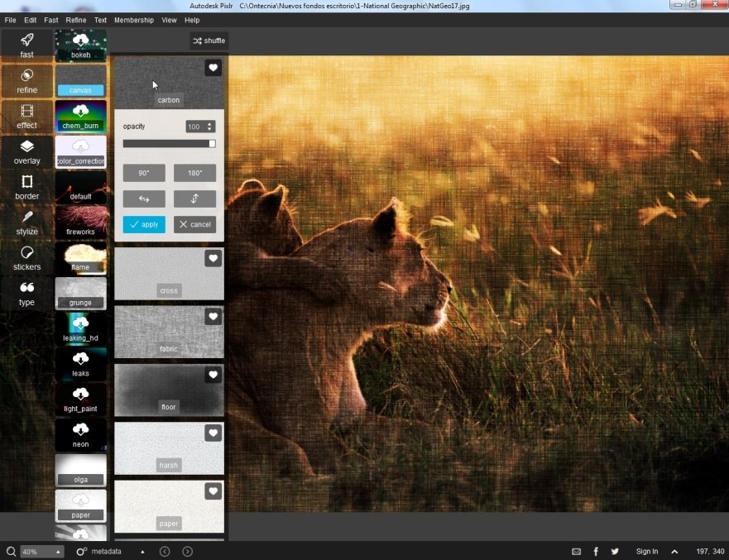Click the Sign In link
Screen dimensions: 729x560
pos(647,552)
